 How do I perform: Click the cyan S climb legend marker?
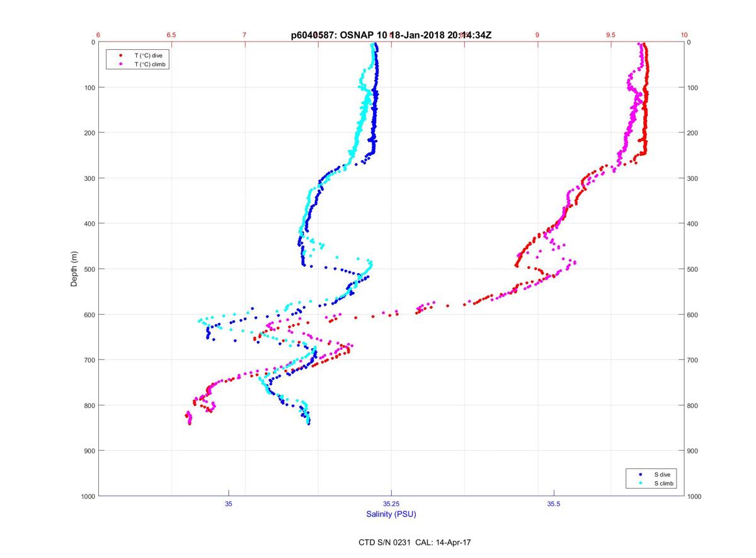coord(640,483)
